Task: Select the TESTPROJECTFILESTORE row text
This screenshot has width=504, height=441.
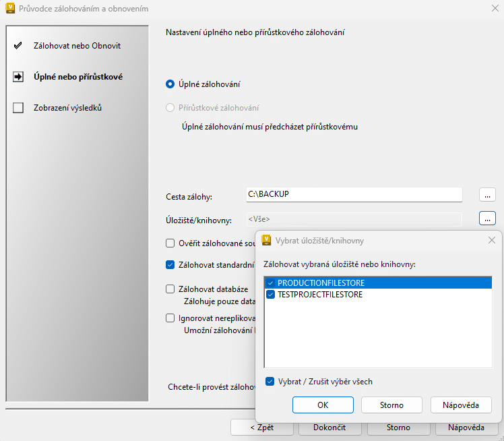Action: click(320, 294)
